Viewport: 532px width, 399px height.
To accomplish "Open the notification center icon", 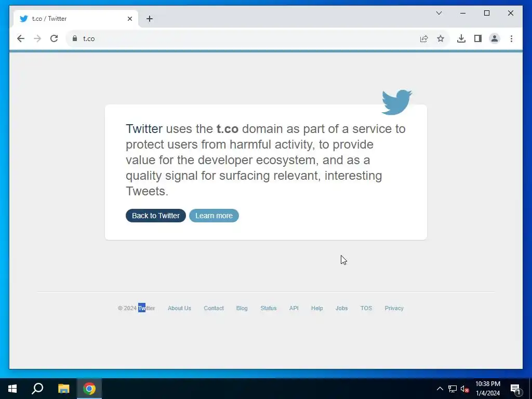I will tap(515, 389).
